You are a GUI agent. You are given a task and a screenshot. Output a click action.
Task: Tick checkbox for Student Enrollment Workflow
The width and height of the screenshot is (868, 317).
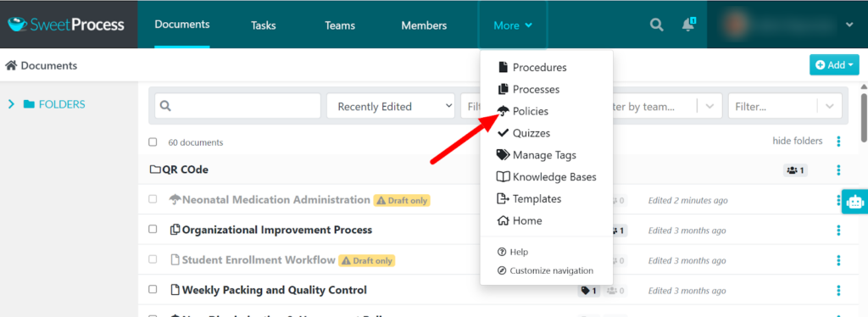(x=153, y=259)
